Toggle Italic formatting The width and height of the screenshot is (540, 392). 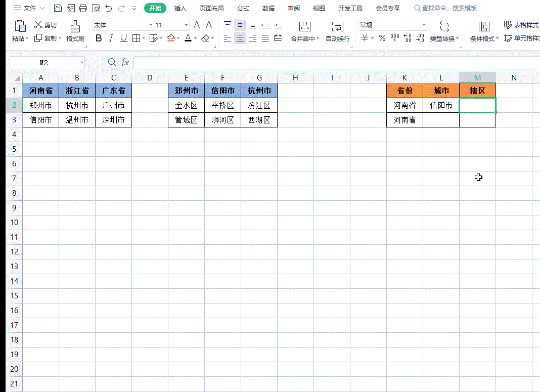click(111, 38)
